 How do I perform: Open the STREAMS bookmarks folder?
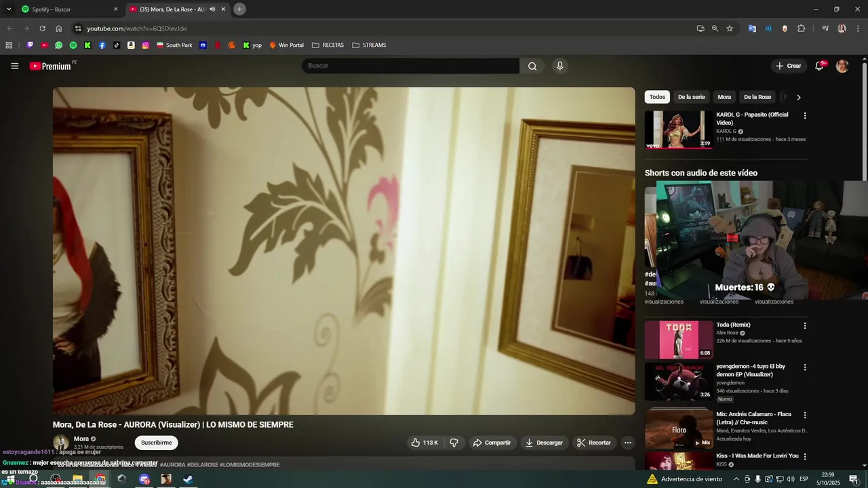[369, 45]
